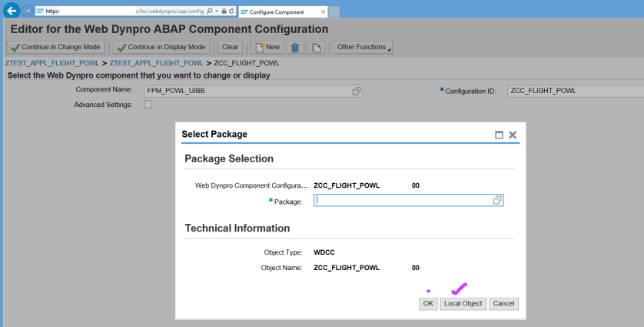Click the Delete trash can icon

tap(295, 48)
